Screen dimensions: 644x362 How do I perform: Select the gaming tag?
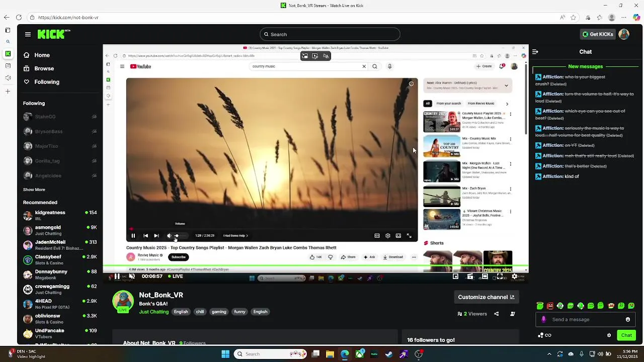pos(219,312)
